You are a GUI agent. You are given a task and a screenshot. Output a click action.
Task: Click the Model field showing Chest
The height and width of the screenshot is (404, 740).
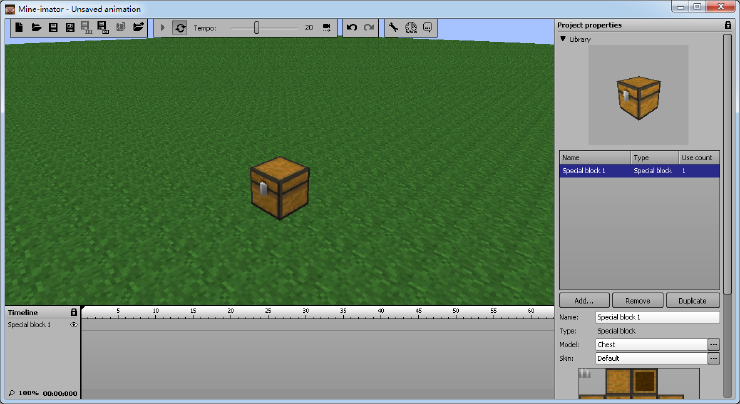point(651,345)
